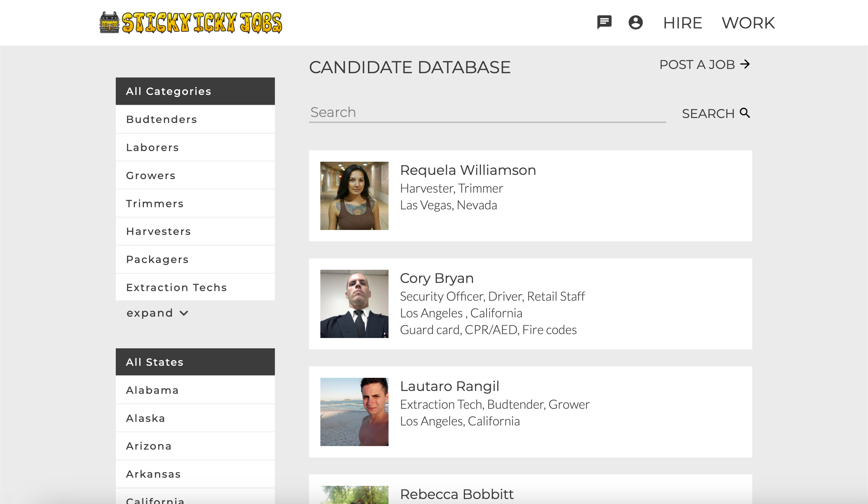
Task: Click in the candidate Search field
Action: (487, 113)
